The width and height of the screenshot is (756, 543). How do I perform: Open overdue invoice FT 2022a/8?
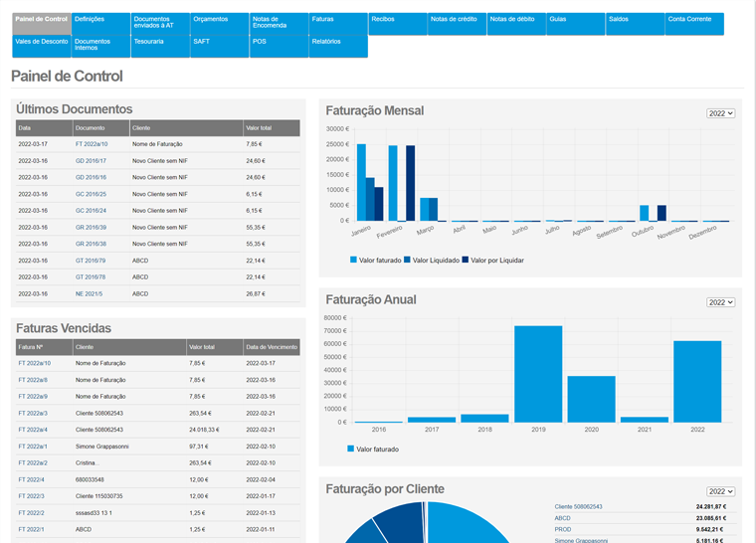point(33,380)
